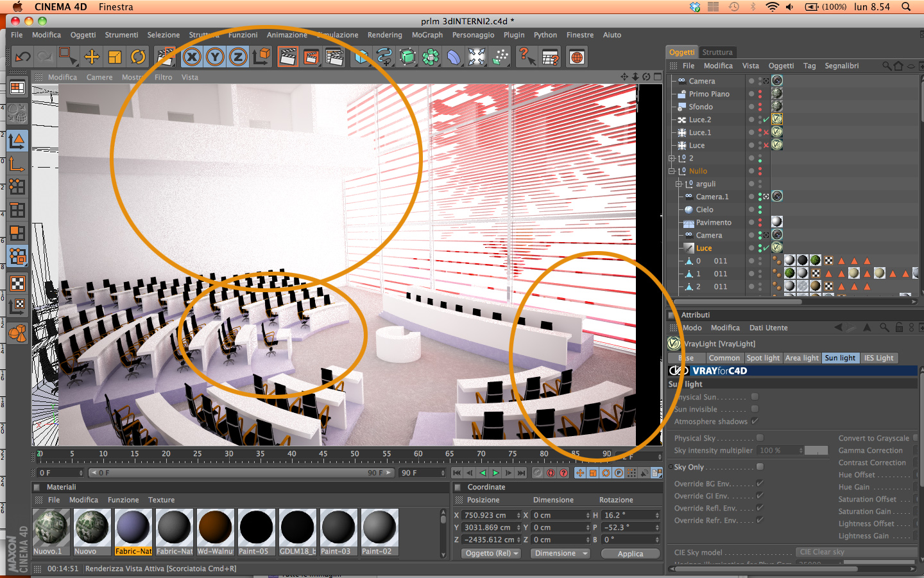This screenshot has width=924, height=578.
Task: Open the Common tab in attributes
Action: [724, 358]
